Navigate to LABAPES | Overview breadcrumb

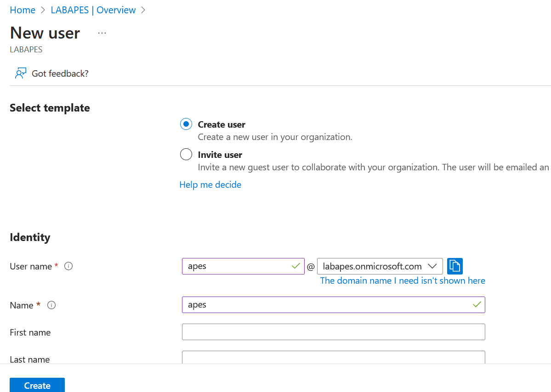tap(93, 10)
